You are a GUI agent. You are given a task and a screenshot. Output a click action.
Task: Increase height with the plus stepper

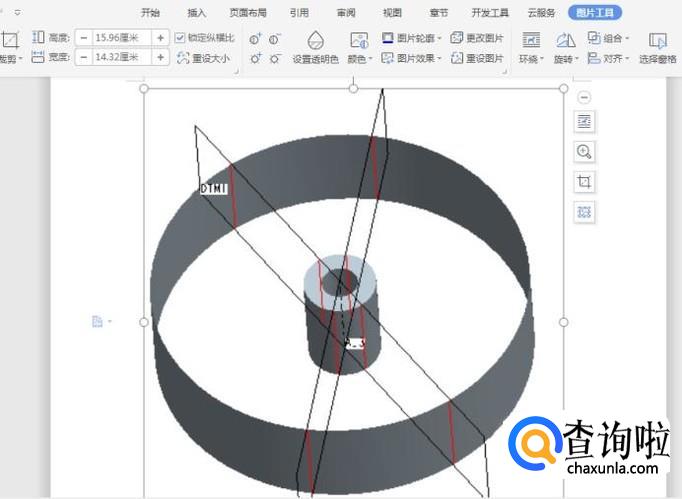pos(160,37)
